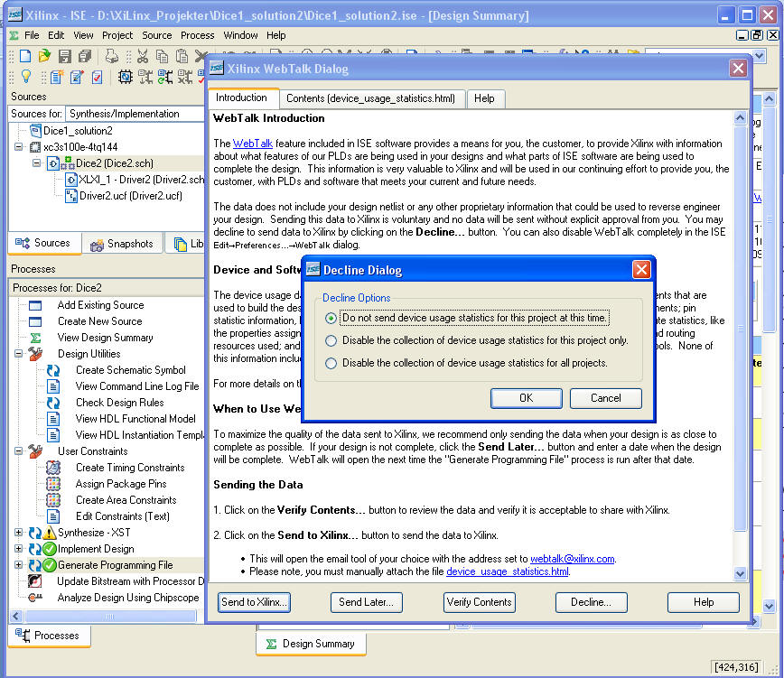Click the Check Design Rules run icon
The image size is (784, 678).
tap(53, 403)
